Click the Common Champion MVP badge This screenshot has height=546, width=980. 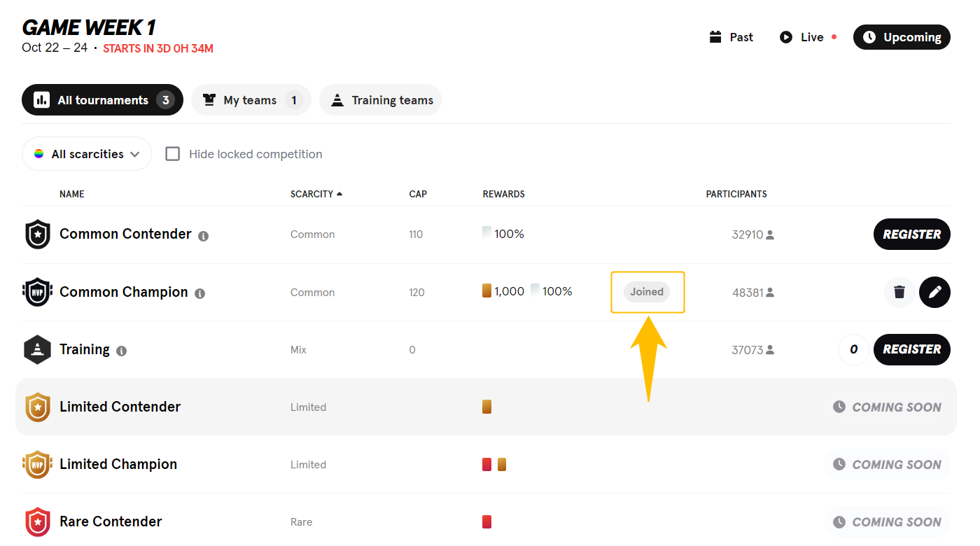coord(38,292)
